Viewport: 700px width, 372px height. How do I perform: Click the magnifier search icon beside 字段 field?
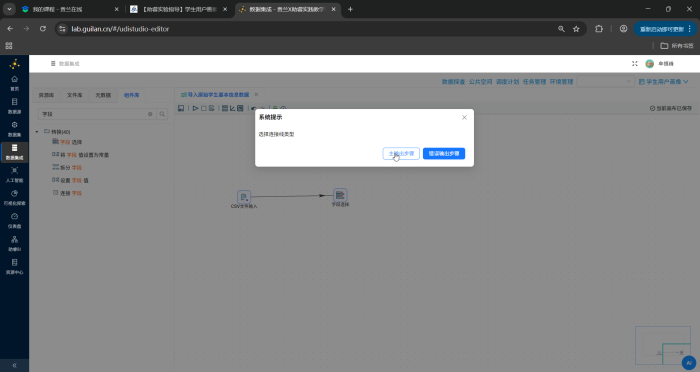[x=162, y=114]
